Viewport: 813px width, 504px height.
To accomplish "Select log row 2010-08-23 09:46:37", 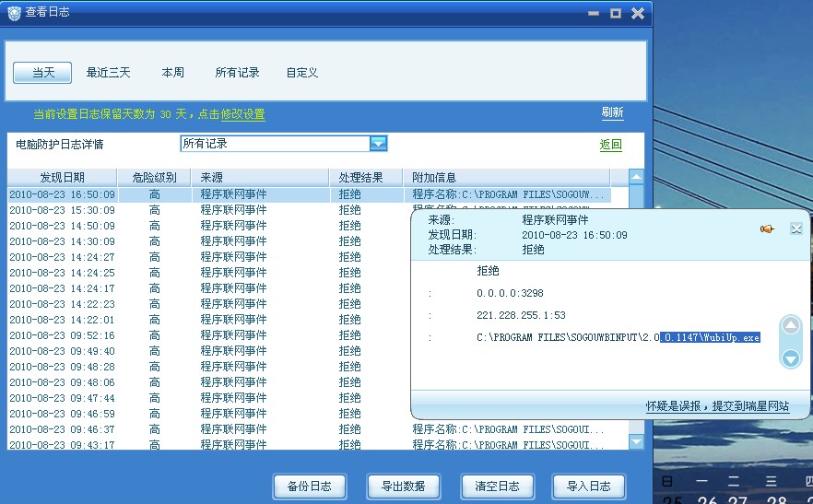I will coord(309,429).
